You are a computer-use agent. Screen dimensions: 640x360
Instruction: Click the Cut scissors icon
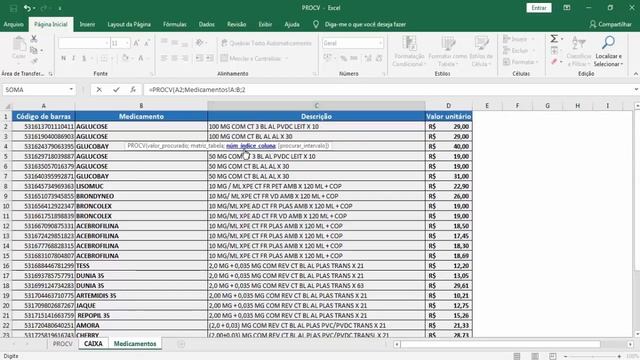(x=34, y=39)
